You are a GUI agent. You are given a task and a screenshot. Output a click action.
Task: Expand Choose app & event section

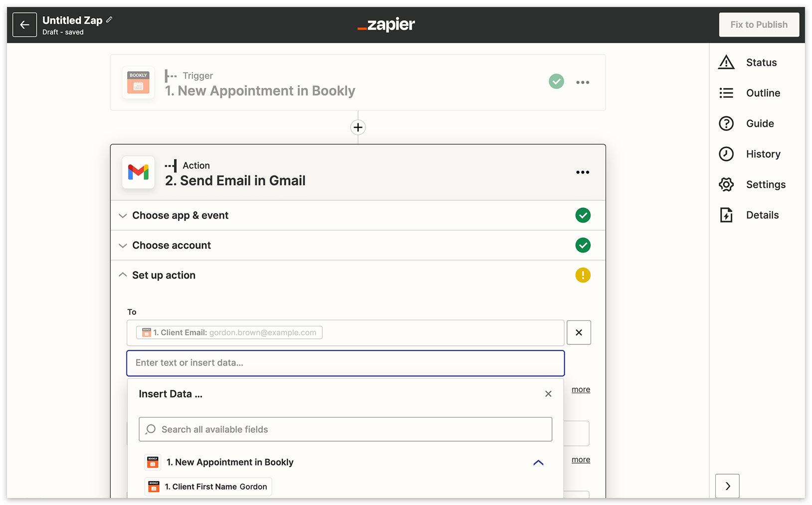click(x=358, y=216)
